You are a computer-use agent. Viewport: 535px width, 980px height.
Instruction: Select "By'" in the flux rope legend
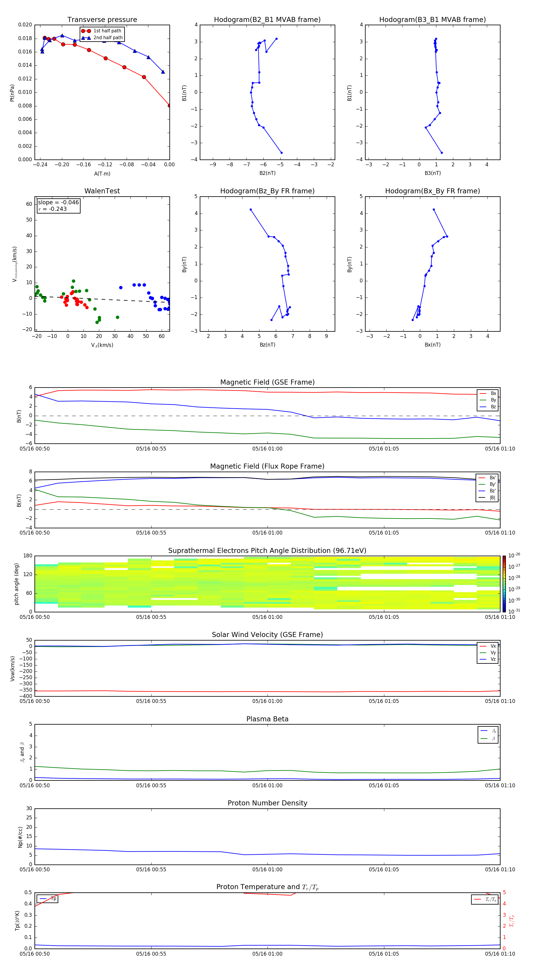click(x=487, y=484)
